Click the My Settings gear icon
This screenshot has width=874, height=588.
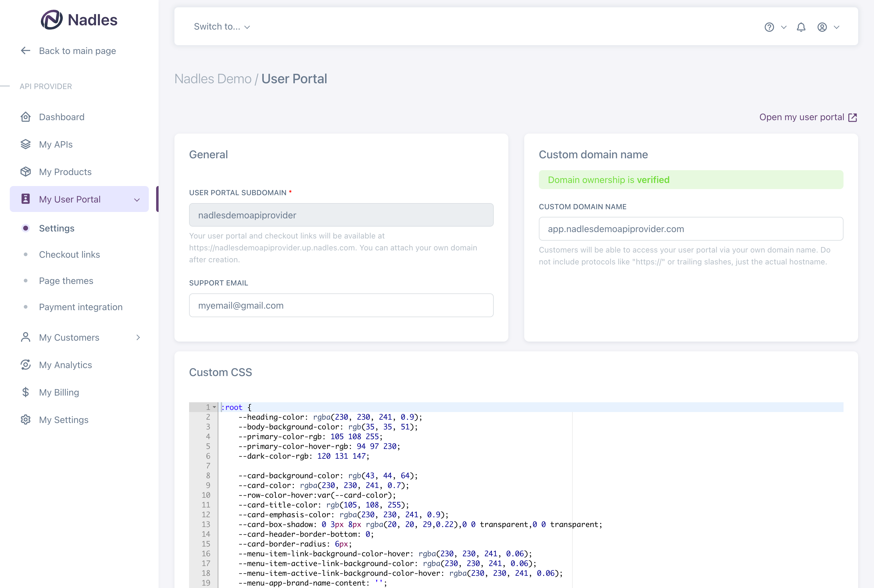(x=26, y=420)
